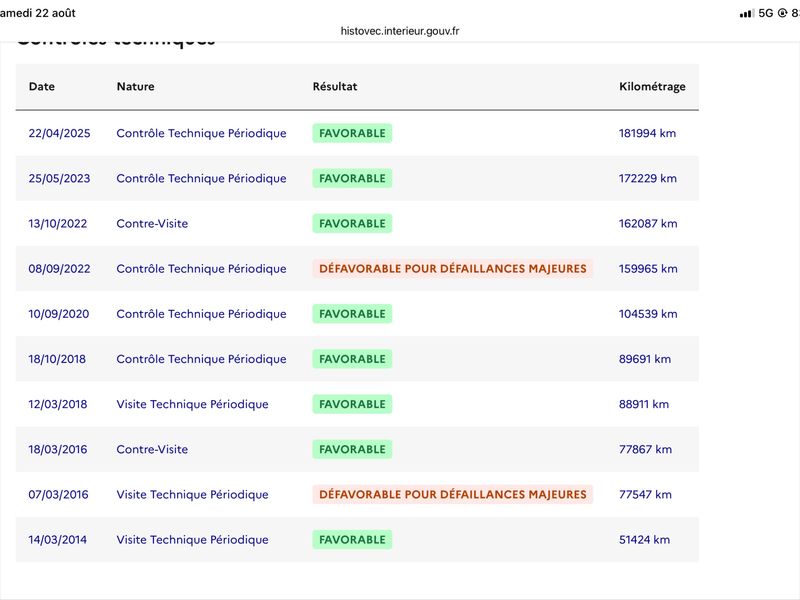Click the 14/03/2014 date cell
The image size is (800, 600).
(x=58, y=539)
